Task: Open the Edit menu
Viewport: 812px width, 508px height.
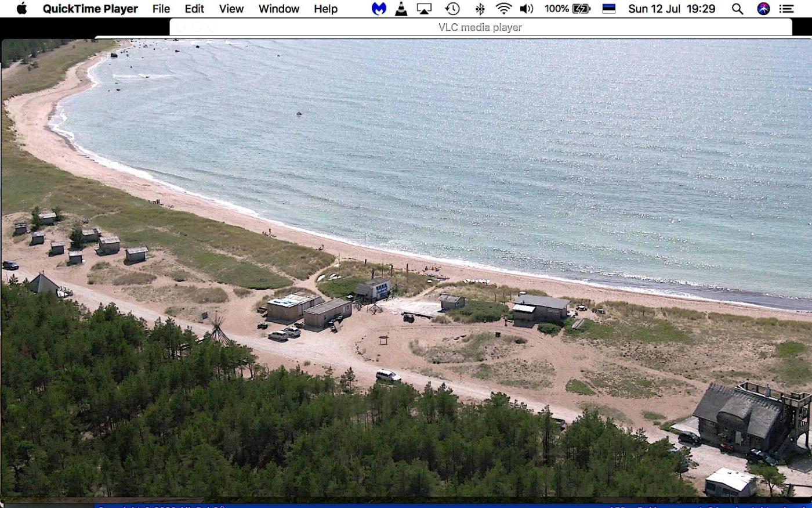Action: coord(194,9)
